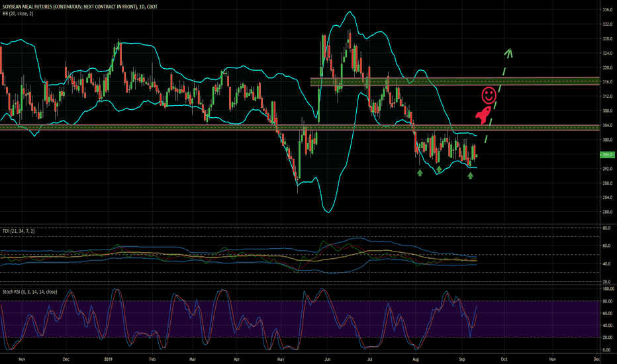
Task: Click the 336.0 price axis label
Action: tap(607, 10)
